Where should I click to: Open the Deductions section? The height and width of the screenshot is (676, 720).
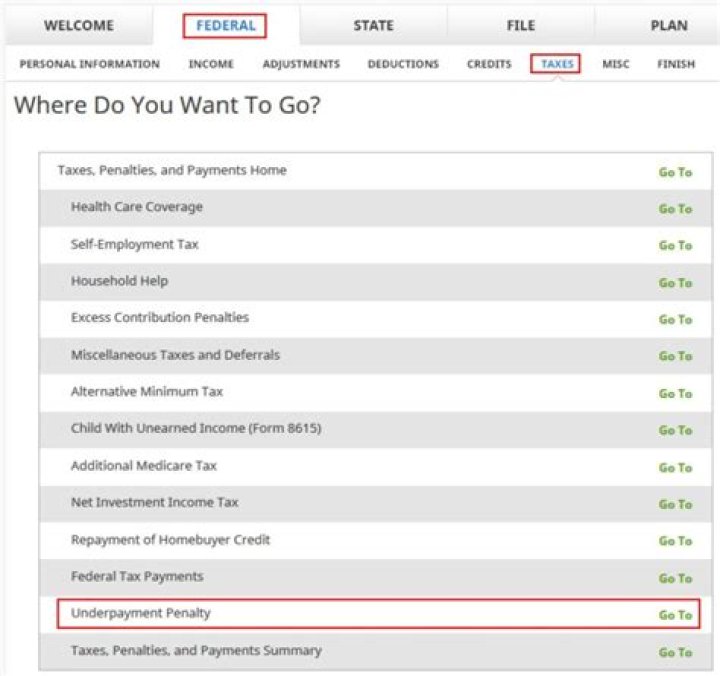pos(403,64)
